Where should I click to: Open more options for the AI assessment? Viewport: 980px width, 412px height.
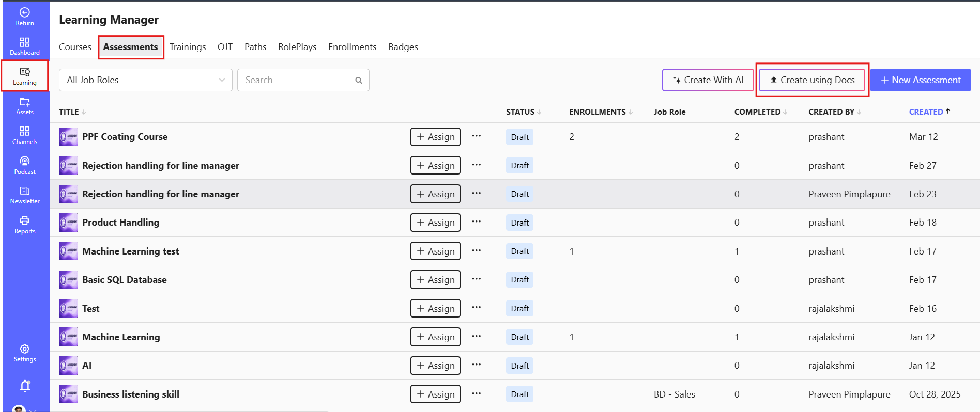(477, 365)
